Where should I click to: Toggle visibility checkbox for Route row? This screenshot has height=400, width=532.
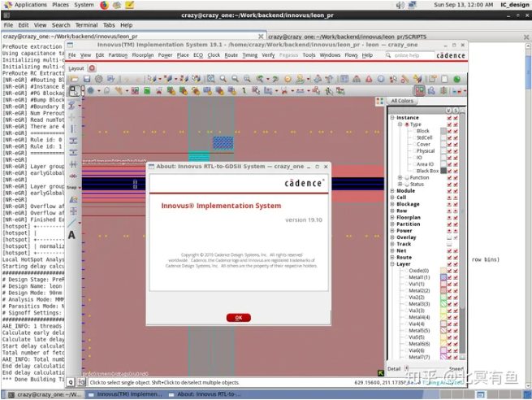(449, 258)
